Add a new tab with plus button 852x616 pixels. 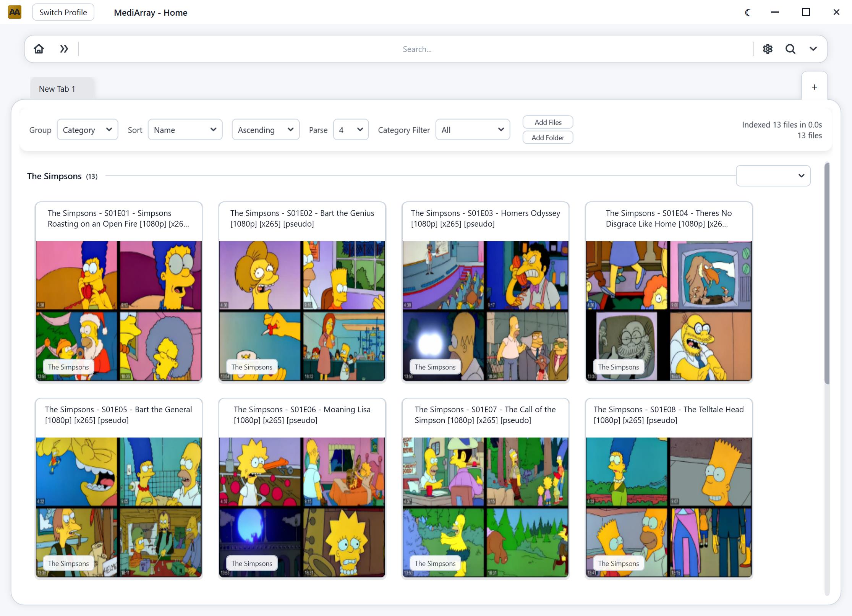[x=815, y=87]
